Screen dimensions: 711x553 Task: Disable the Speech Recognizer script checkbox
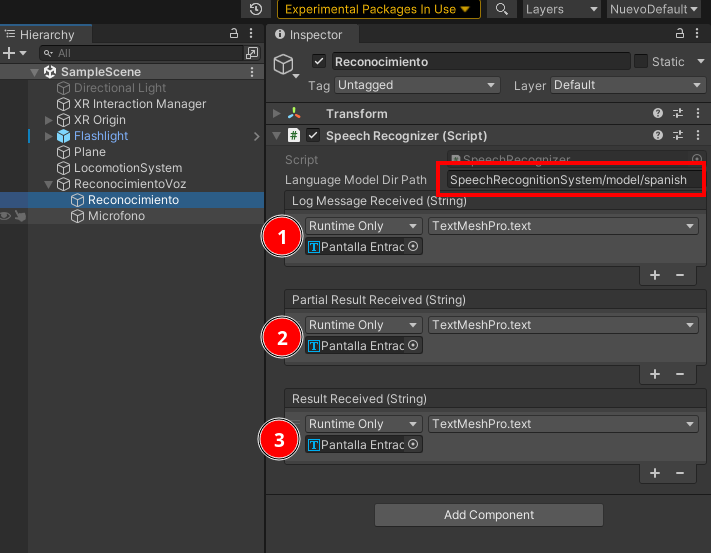[313, 135]
